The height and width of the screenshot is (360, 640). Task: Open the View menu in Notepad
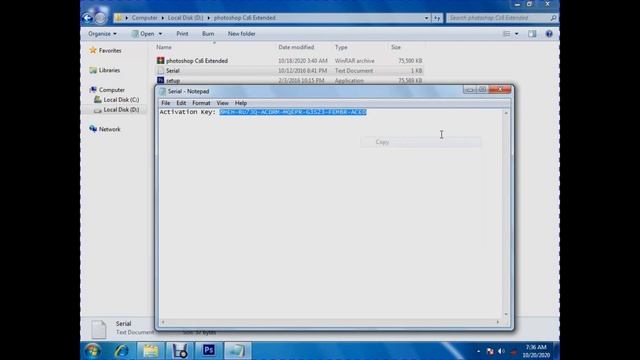tap(222, 103)
